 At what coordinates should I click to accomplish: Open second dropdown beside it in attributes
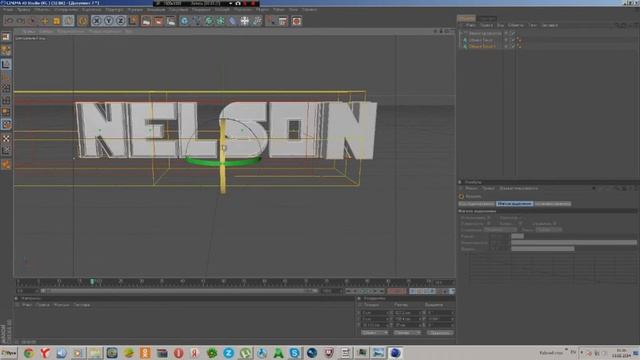click(x=549, y=230)
